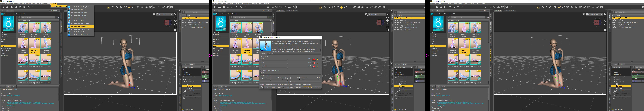Hide the Hip node in left window scene

tap(183, 20)
